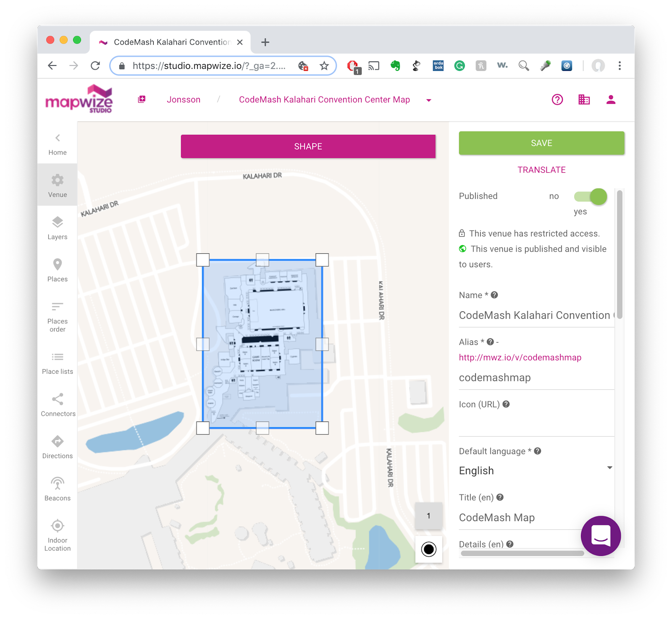The image size is (672, 619).
Task: Click the TRANSLATE button
Action: click(x=541, y=170)
